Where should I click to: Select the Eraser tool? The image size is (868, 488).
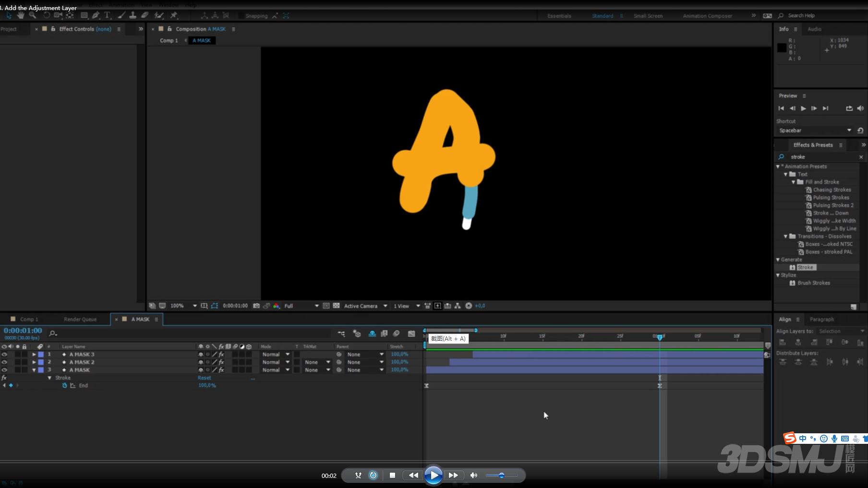click(145, 15)
